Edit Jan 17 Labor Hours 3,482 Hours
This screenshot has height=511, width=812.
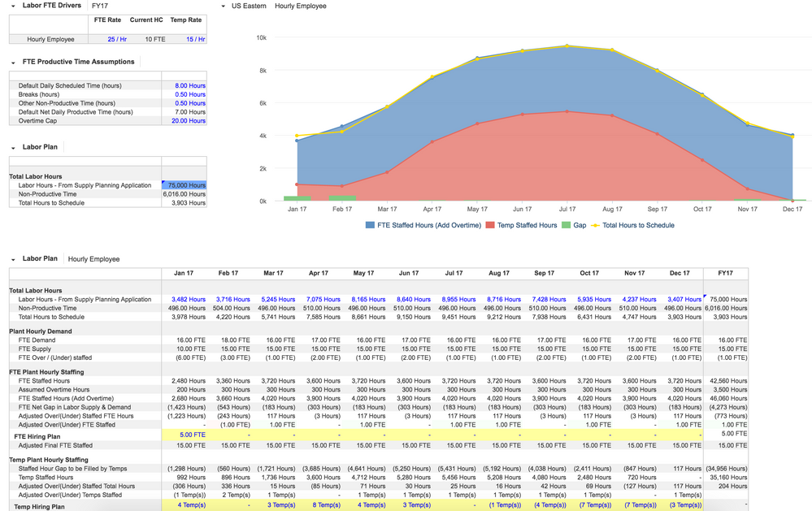pos(189,300)
